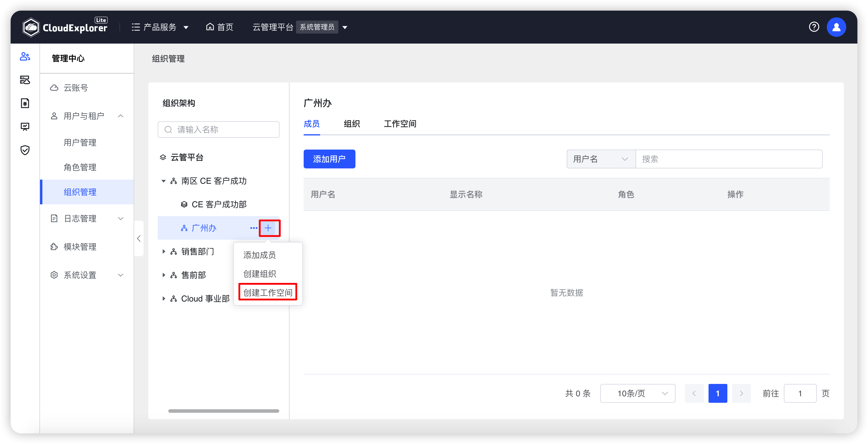Choose 添加成员 from the popup menu
This screenshot has height=444, width=868.
(260, 255)
